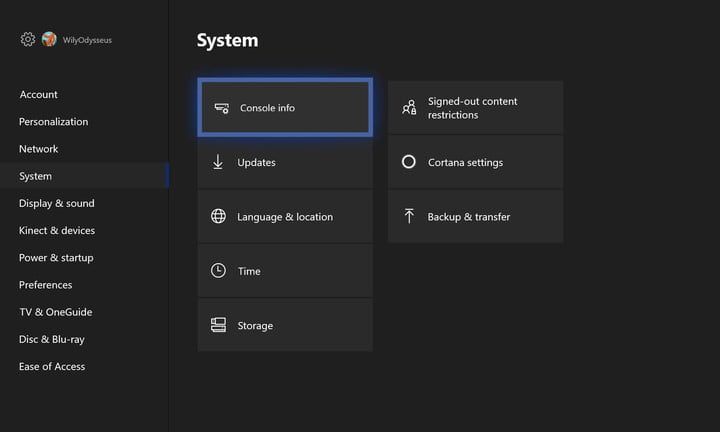Open Language & location tile

[x=285, y=216]
